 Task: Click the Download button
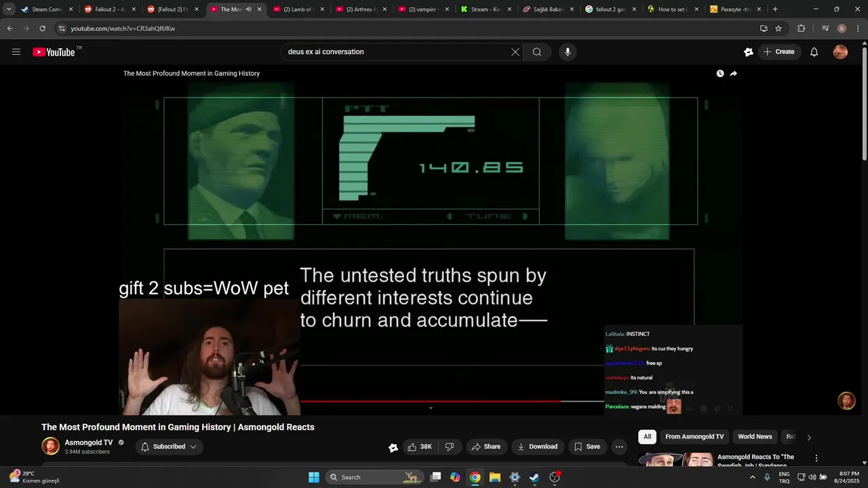[537, 447]
